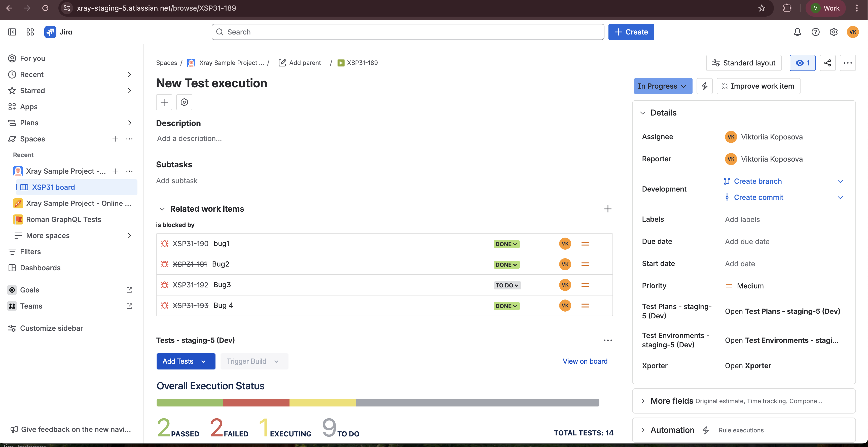
Task: Open the In Progress status dropdown
Action: (x=663, y=86)
